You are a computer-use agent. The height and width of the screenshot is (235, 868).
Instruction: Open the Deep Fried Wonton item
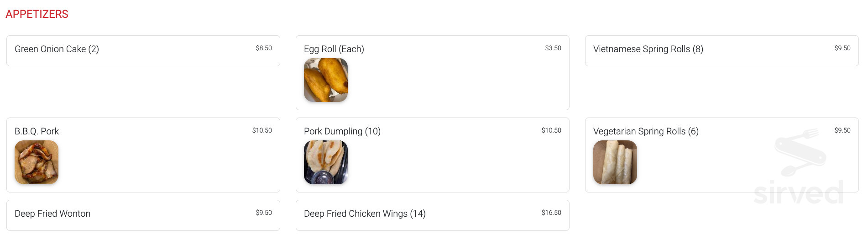pyautogui.click(x=52, y=214)
